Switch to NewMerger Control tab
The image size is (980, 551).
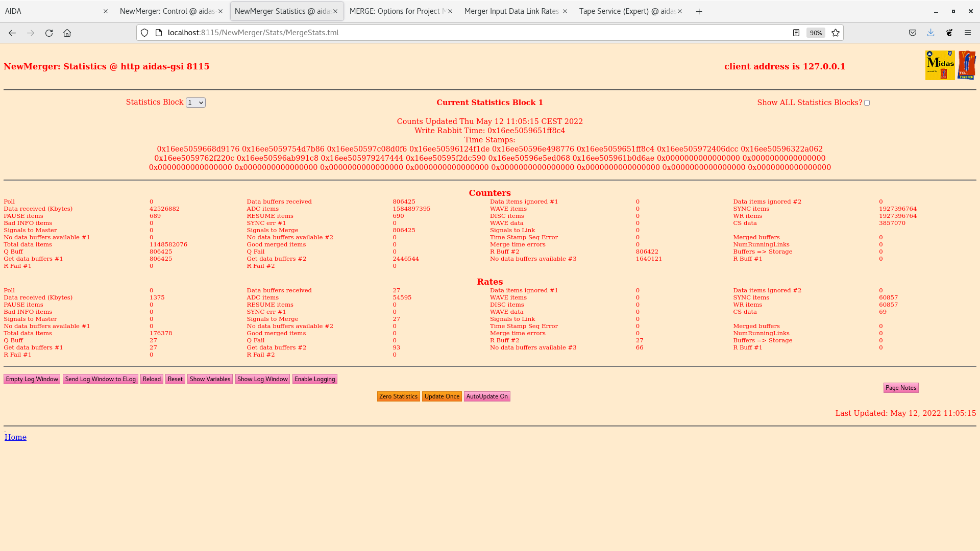coord(171,11)
